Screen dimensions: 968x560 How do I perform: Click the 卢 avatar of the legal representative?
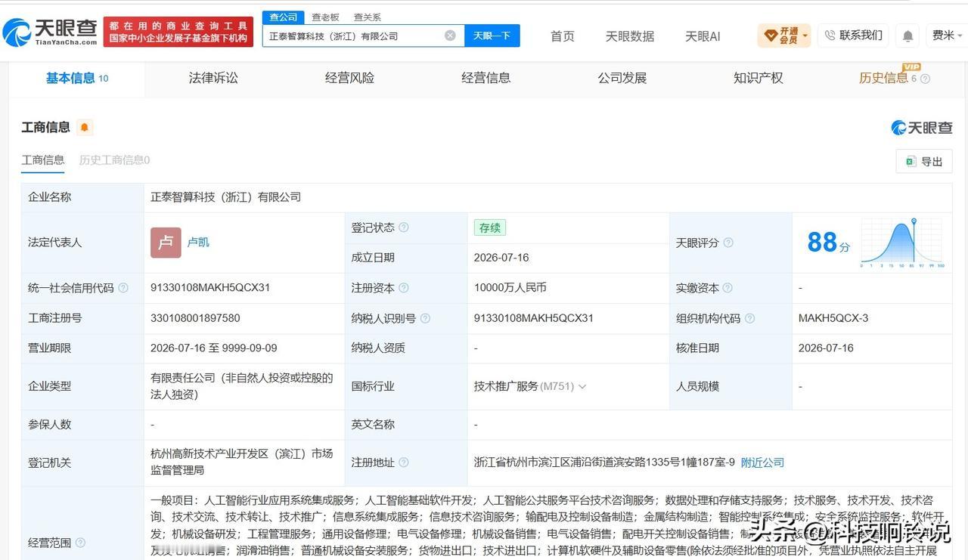pyautogui.click(x=166, y=243)
